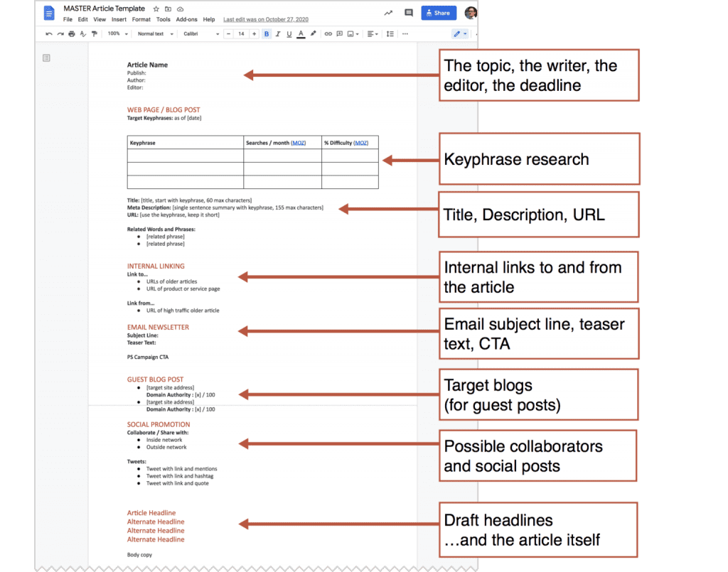This screenshot has width=728, height=572.
Task: Open the Format menu
Action: 141,19
